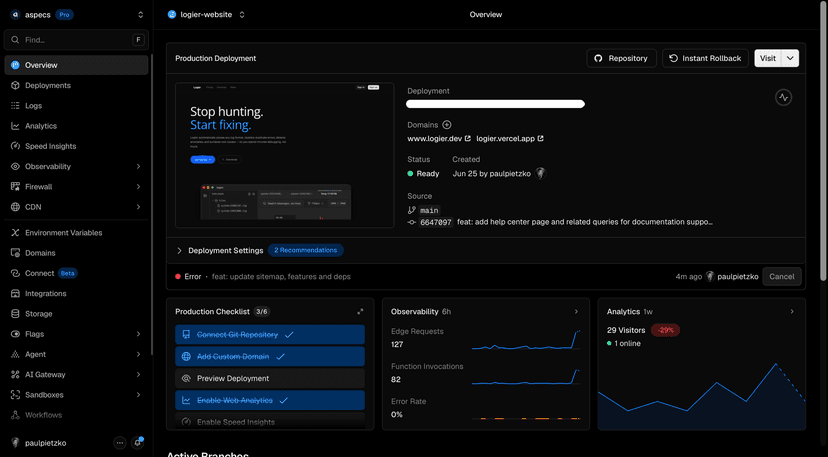The width and height of the screenshot is (828, 457).
Task: Expand the Agent submenu chevron
Action: pyautogui.click(x=138, y=354)
